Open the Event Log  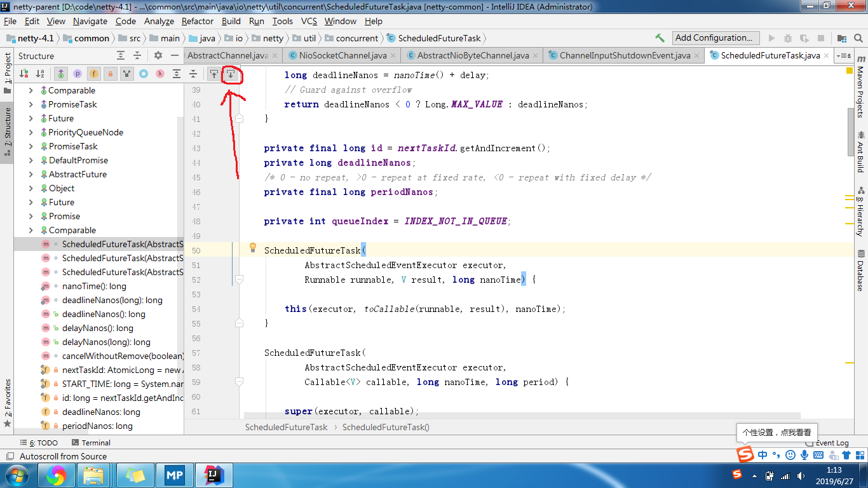pyautogui.click(x=827, y=442)
